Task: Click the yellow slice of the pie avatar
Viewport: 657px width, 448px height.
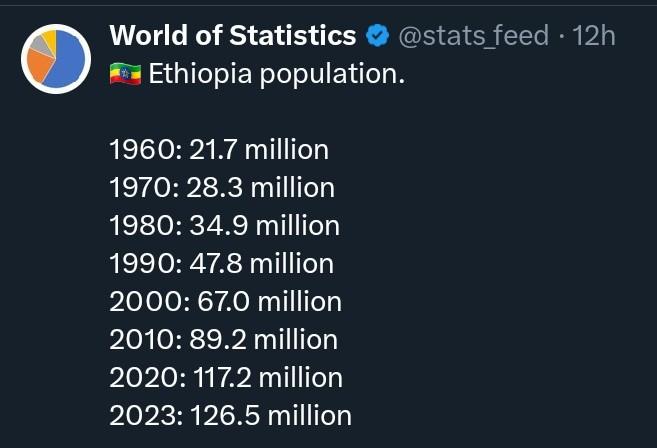Action: tap(50, 39)
